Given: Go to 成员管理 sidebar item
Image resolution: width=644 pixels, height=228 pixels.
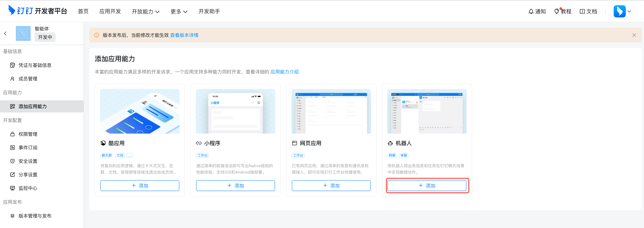Looking at the screenshot, I should tap(28, 79).
